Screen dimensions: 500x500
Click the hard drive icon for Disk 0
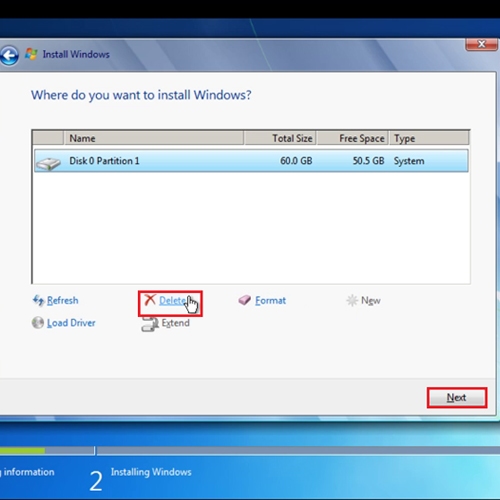coord(49,164)
